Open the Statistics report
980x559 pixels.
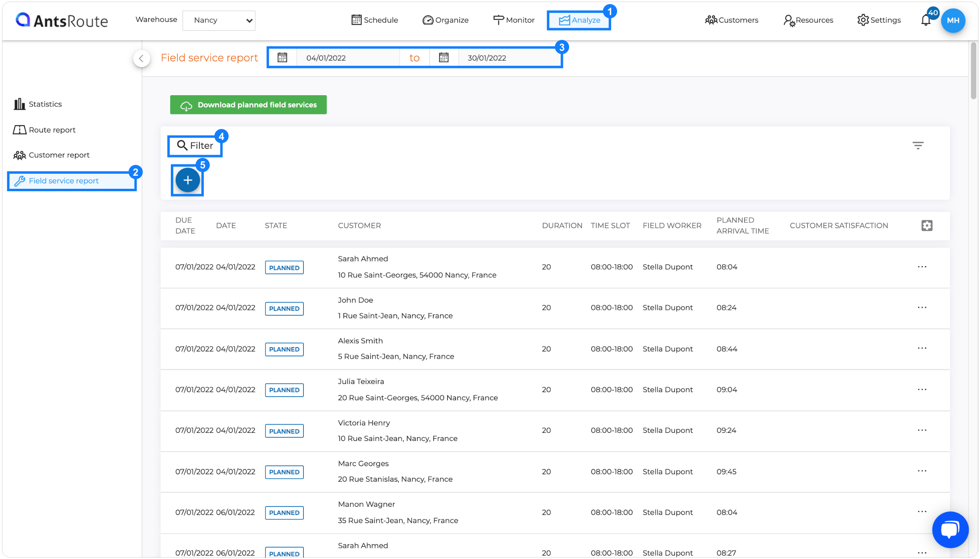point(38,104)
